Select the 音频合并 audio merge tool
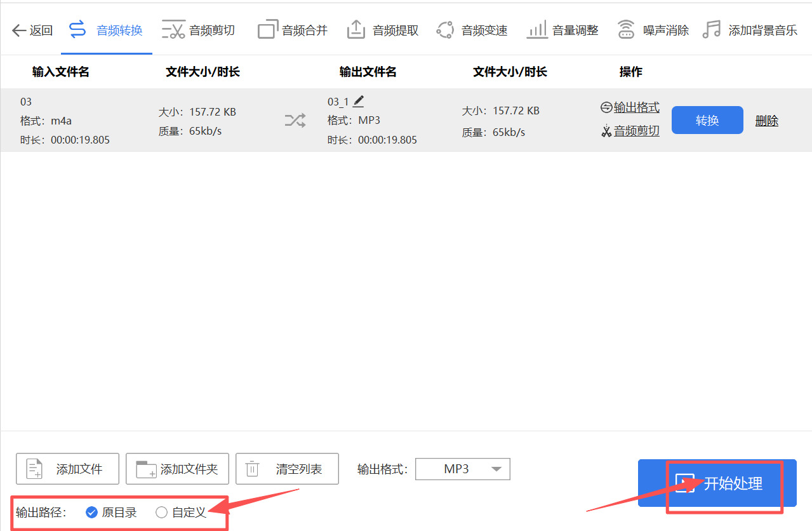Viewport: 812px width, 531px height. (x=292, y=29)
